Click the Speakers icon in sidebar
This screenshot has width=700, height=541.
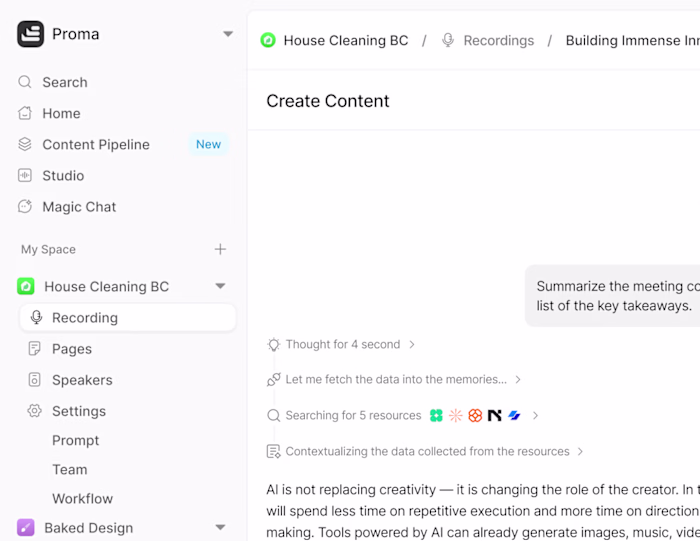pos(34,380)
